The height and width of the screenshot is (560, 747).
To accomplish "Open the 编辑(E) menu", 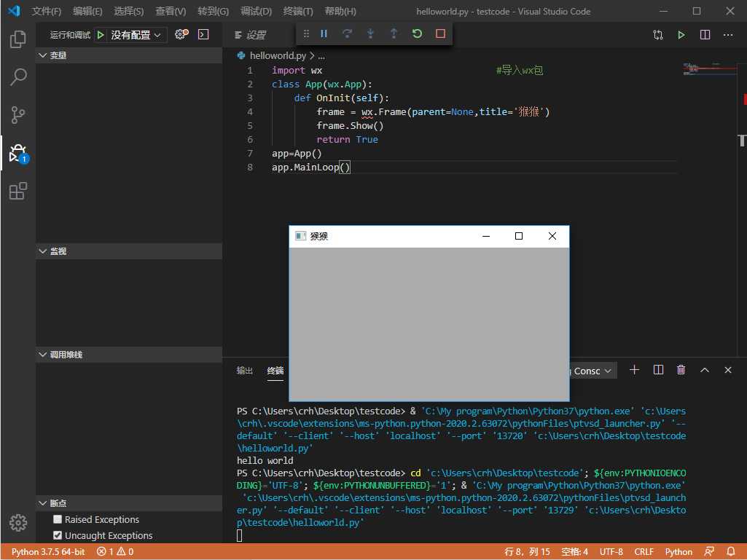I will pyautogui.click(x=87, y=11).
